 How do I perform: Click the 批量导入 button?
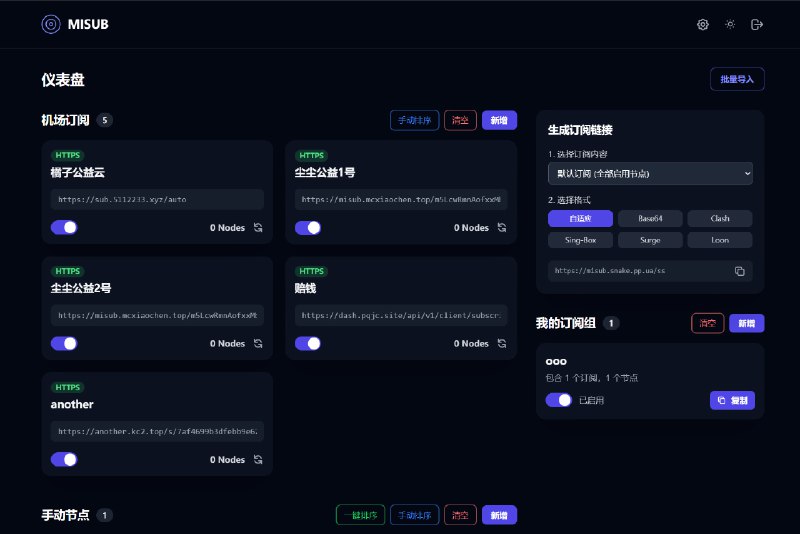point(737,79)
